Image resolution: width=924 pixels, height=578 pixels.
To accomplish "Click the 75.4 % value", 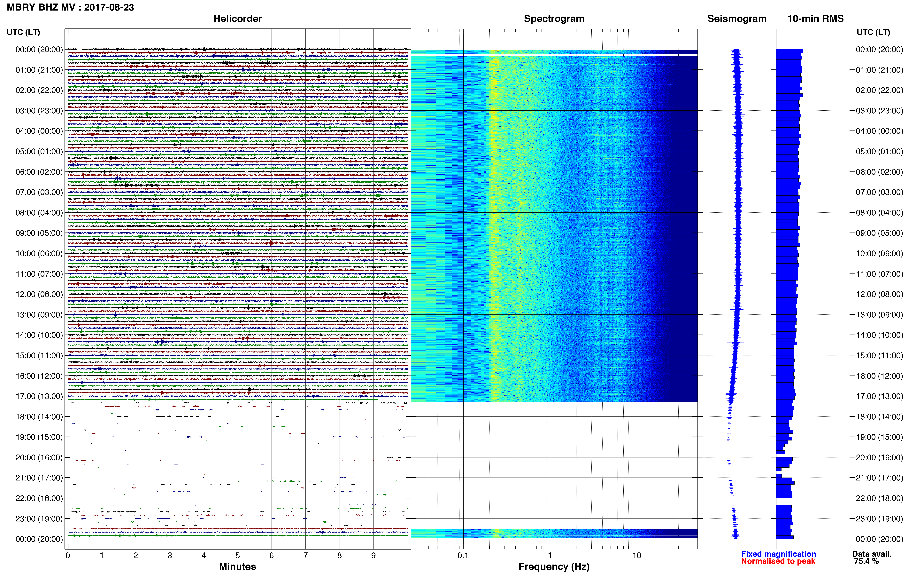I will coord(867,561).
